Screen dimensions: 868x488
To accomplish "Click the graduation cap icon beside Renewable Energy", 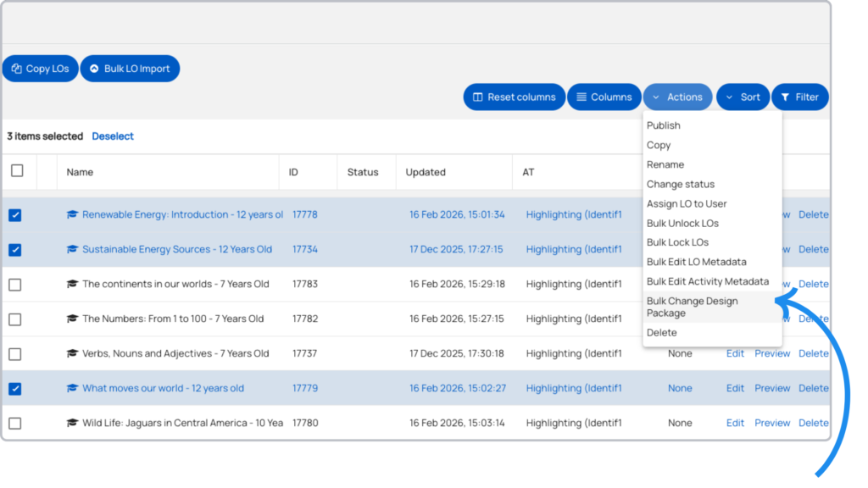I will (x=72, y=215).
